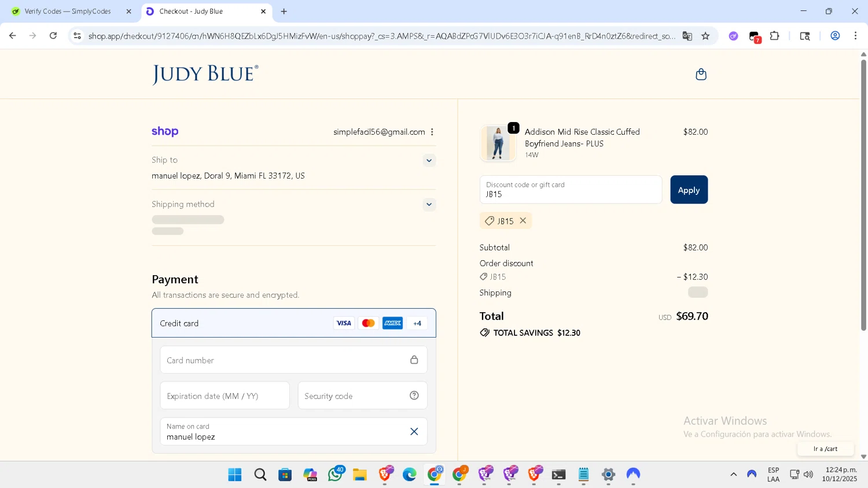868x488 pixels.
Task: Show the +4 additional card types
Action: 417,323
